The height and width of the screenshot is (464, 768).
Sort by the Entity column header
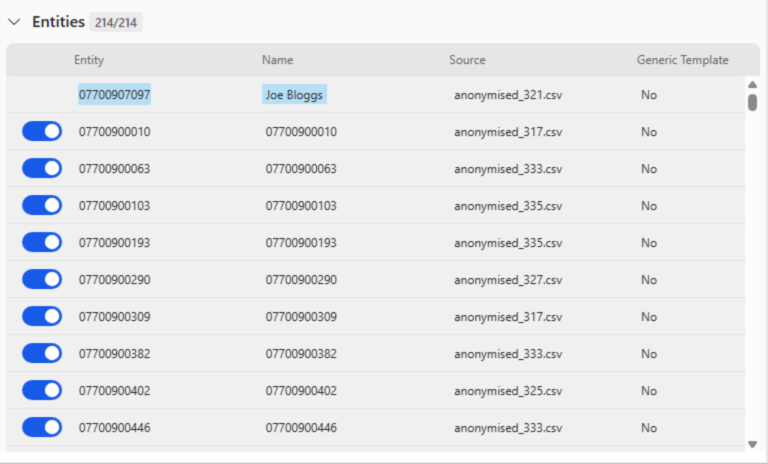[x=89, y=60]
